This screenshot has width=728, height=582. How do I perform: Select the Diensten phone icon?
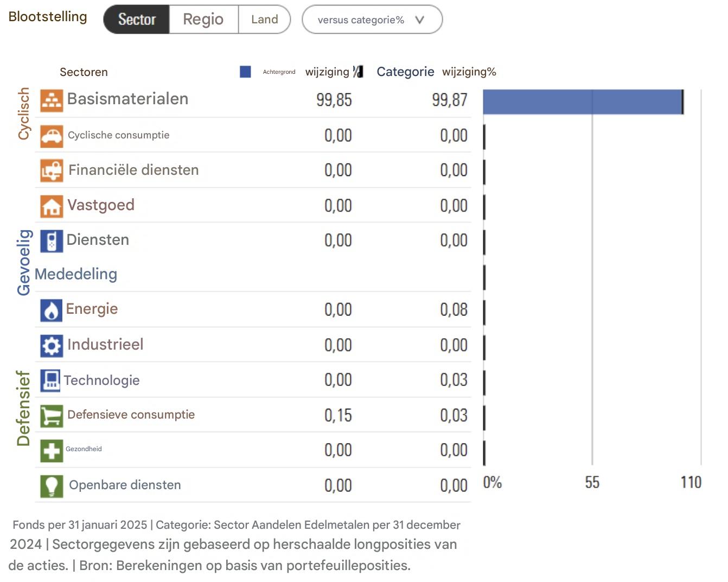52,241
